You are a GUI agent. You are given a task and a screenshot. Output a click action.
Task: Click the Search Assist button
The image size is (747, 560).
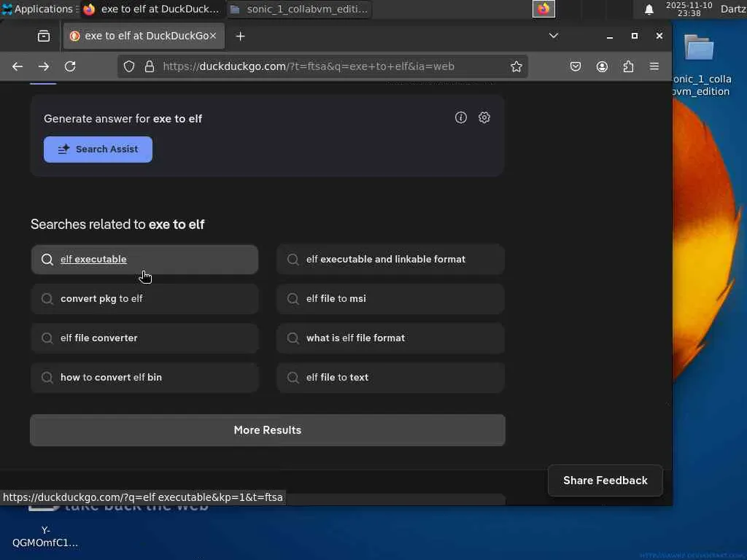pos(98,149)
